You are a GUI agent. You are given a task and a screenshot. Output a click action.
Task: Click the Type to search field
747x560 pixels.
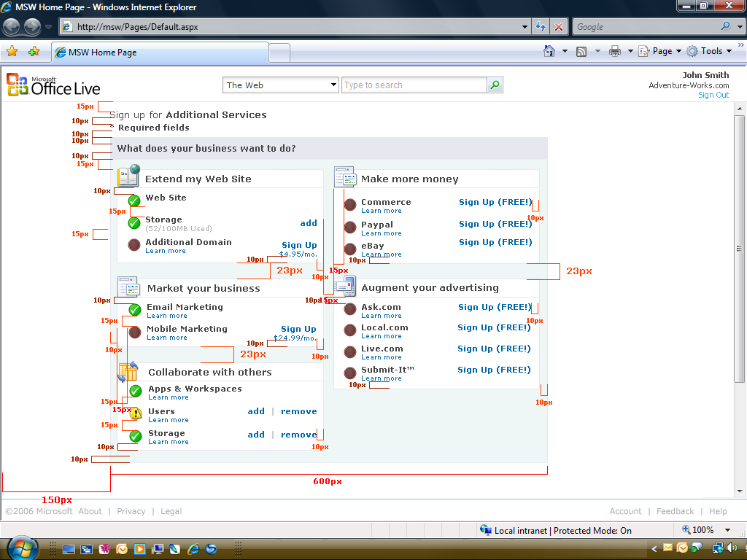tap(414, 85)
